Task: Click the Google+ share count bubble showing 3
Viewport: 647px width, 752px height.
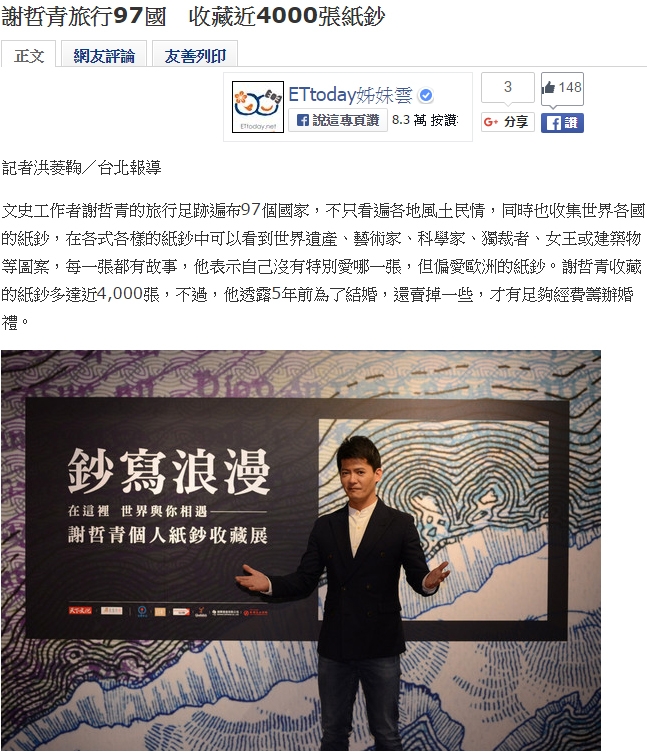Action: tap(507, 87)
